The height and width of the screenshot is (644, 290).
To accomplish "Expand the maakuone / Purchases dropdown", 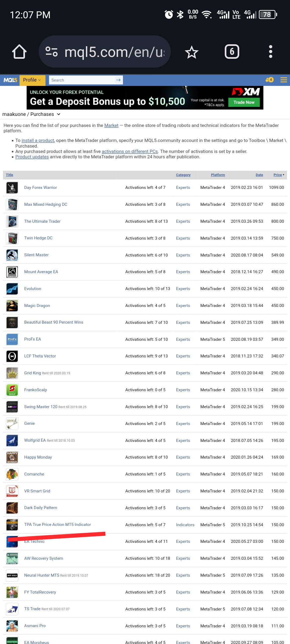I will tap(59, 114).
